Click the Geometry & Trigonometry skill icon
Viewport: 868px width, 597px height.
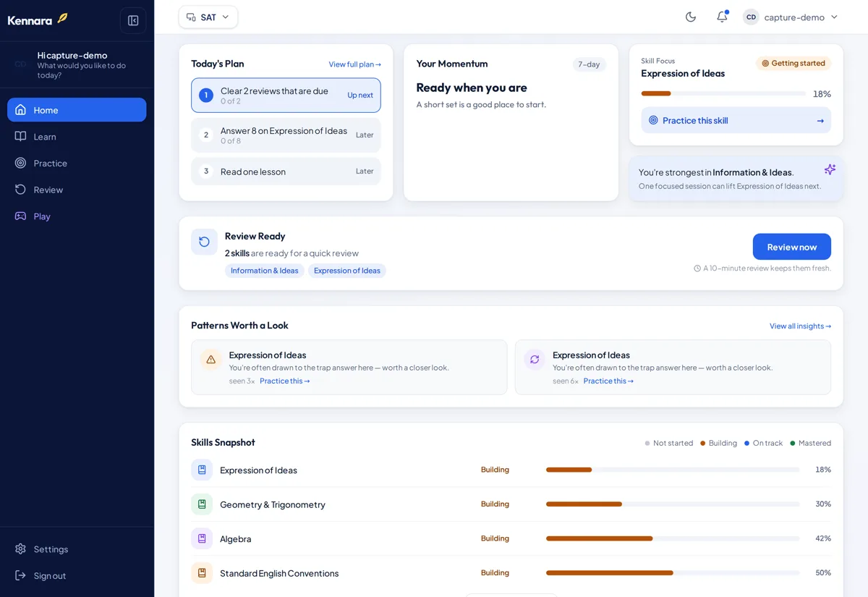coord(202,504)
